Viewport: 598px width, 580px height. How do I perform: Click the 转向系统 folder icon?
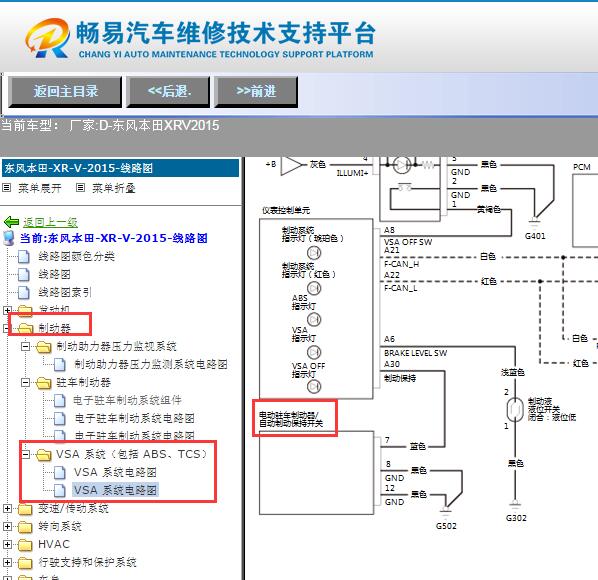point(25,527)
